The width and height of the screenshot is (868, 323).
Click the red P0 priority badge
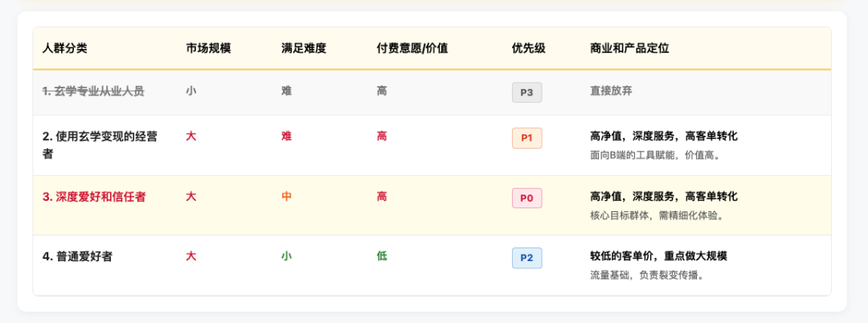(526, 198)
